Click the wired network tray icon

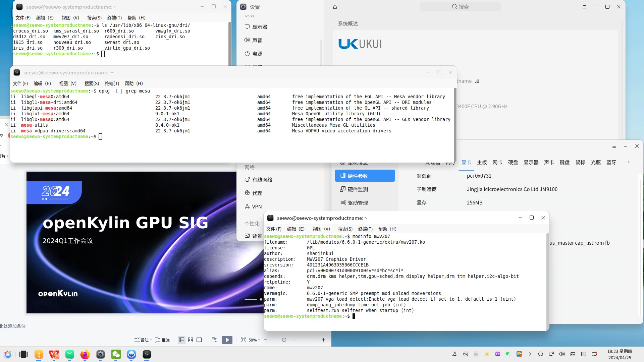coord(551,354)
